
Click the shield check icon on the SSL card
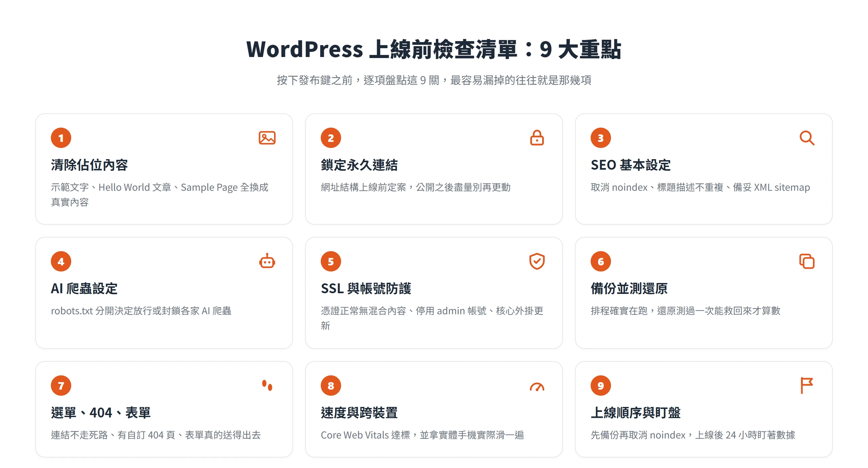(x=537, y=261)
